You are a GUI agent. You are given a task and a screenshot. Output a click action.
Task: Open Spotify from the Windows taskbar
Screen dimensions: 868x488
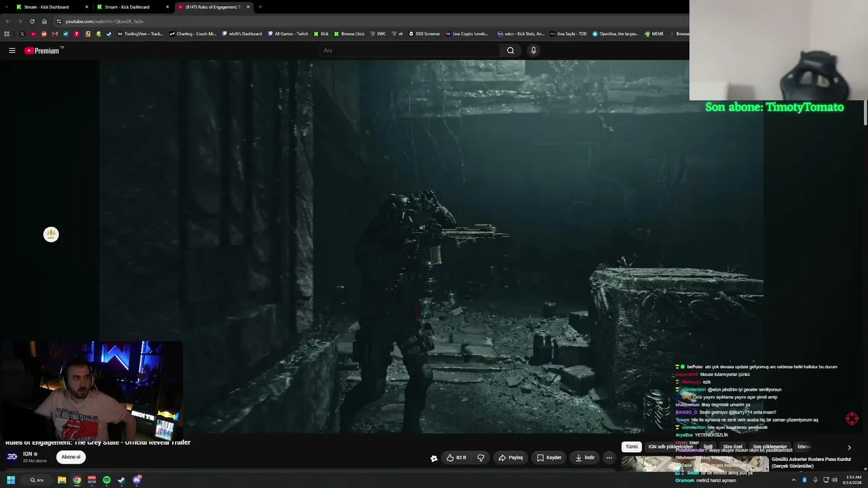(106, 480)
